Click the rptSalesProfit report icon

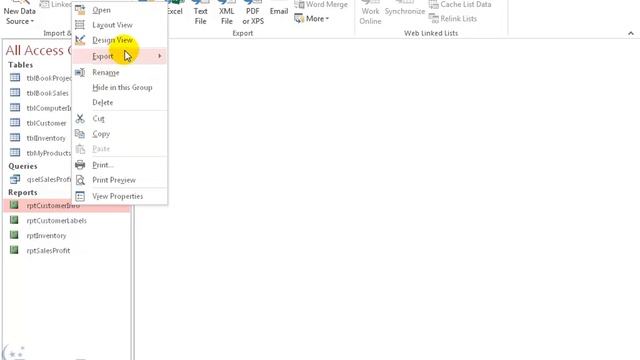coord(14,250)
